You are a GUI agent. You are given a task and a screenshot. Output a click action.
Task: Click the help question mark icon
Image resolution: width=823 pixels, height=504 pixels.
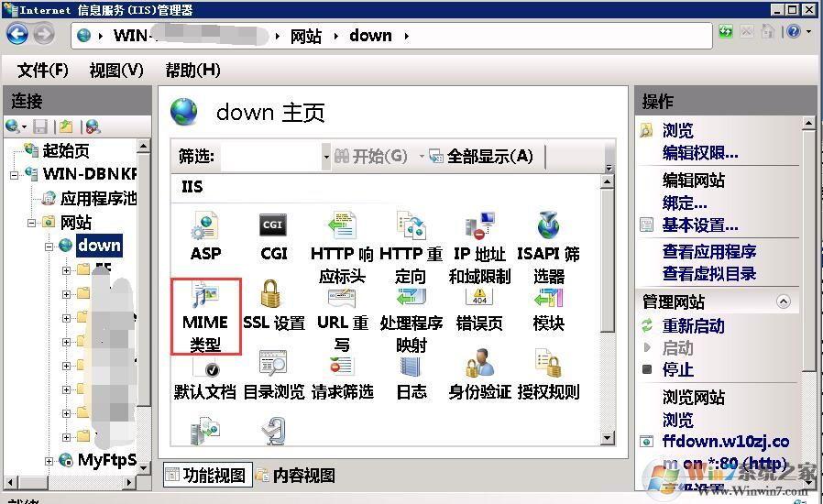[x=794, y=31]
